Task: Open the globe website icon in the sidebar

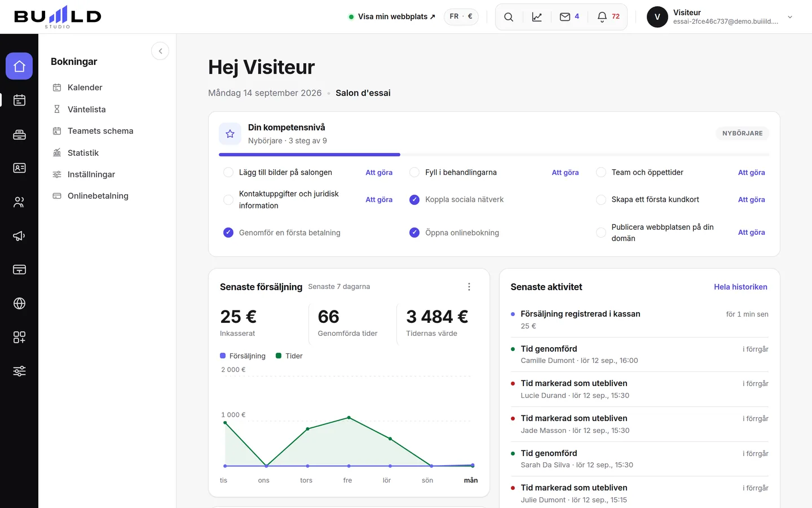Action: point(19,304)
